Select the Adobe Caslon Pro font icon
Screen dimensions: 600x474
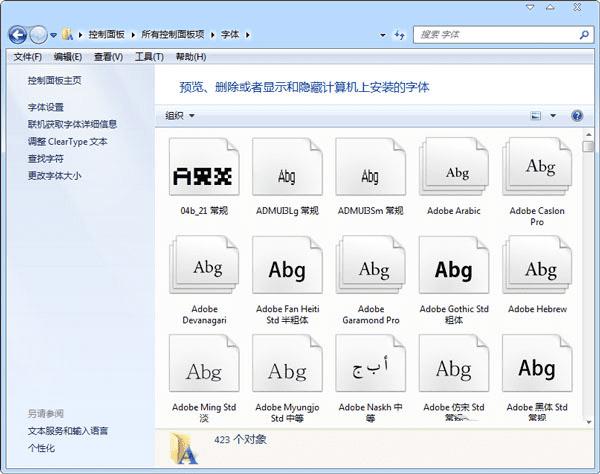pos(537,167)
